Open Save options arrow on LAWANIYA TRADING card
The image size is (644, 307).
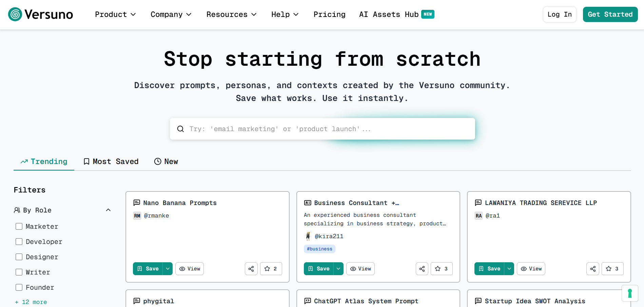click(x=509, y=269)
